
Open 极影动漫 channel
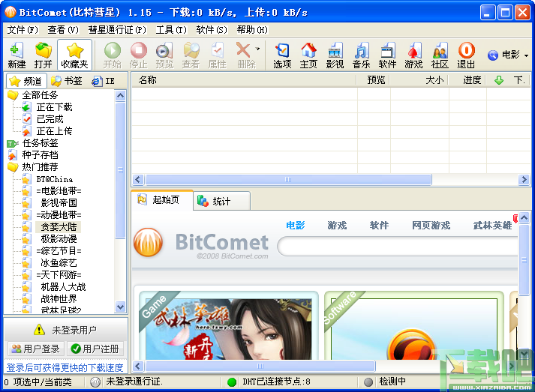[59, 238]
